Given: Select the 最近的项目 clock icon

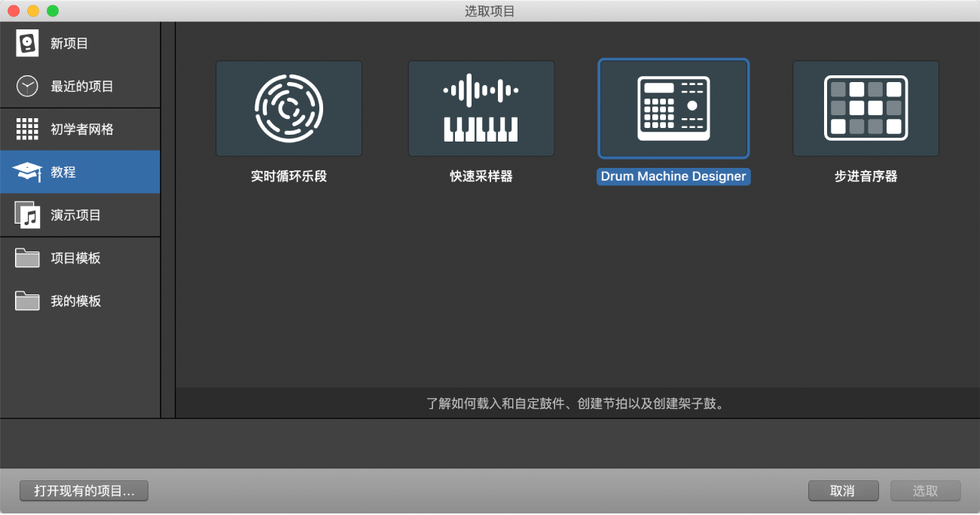Looking at the screenshot, I should [x=26, y=86].
